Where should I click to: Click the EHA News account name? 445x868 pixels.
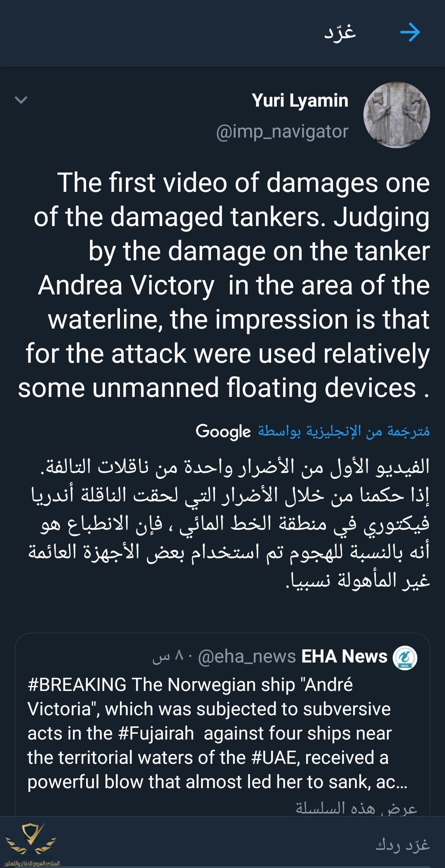tap(344, 657)
